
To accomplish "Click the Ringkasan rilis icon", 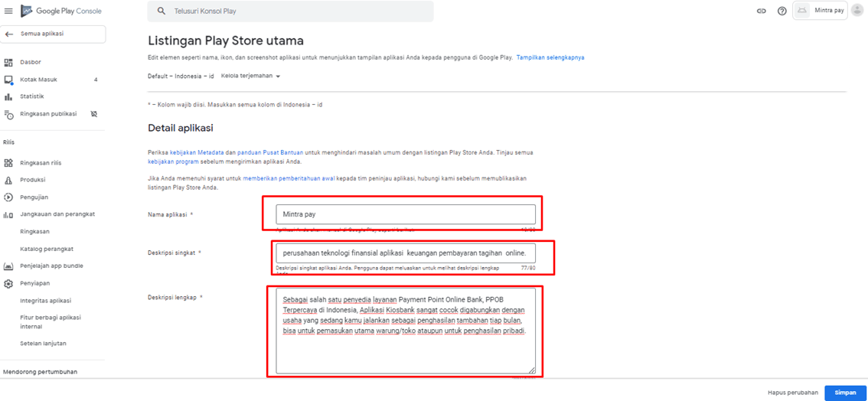I will [x=8, y=163].
